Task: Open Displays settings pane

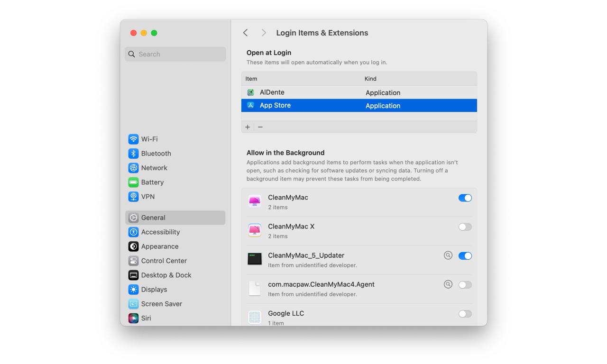Action: point(175,290)
